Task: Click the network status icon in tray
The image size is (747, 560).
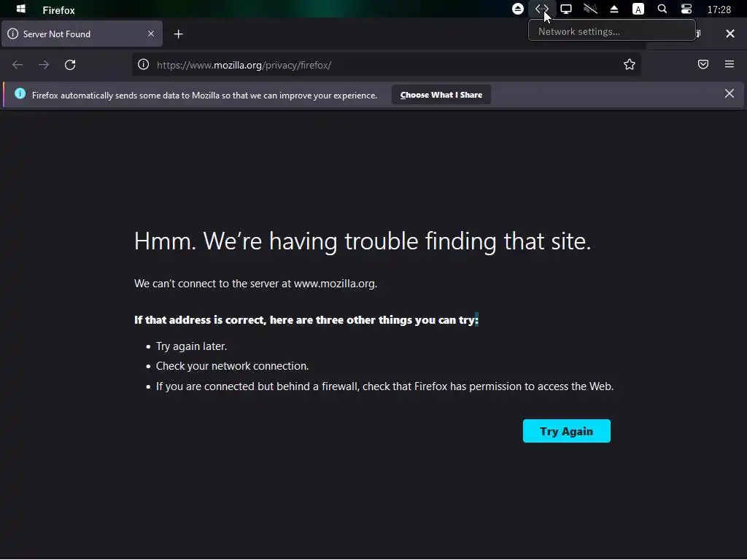Action: point(542,9)
